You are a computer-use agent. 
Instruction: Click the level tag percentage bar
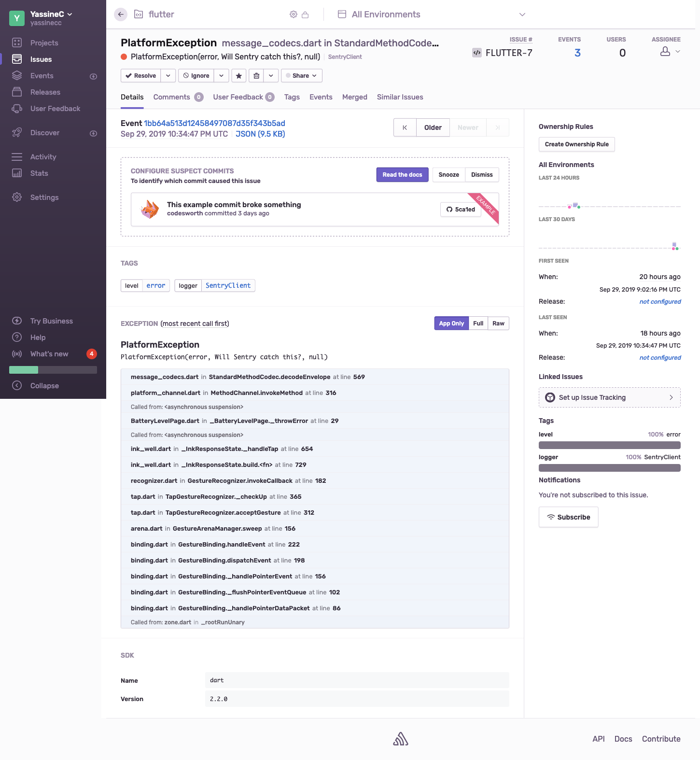610,445
